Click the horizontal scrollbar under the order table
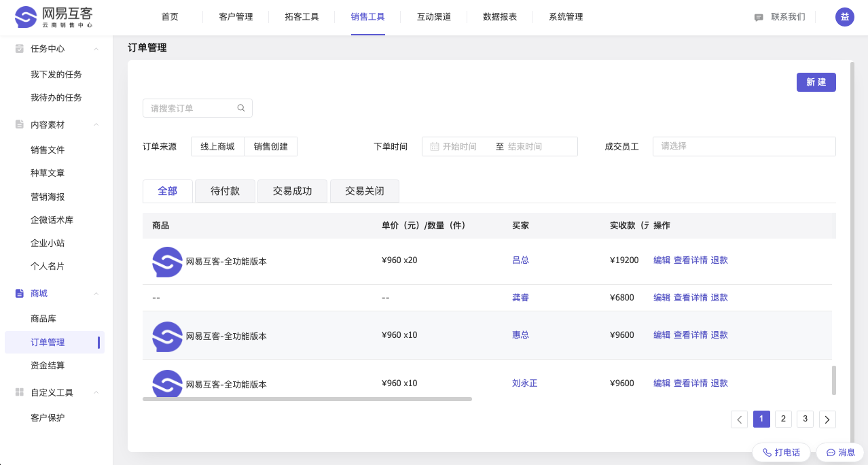Screen dimensions: 868x465 point(307,399)
